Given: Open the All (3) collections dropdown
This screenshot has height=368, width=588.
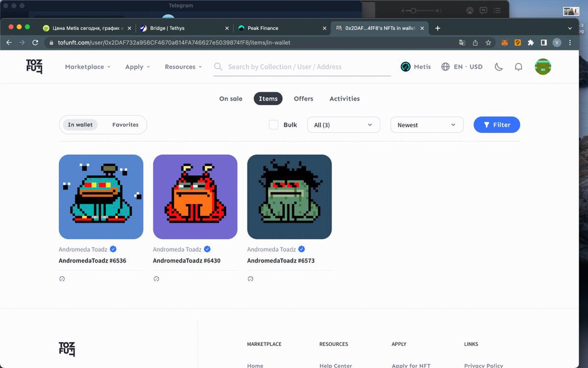Looking at the screenshot, I should tap(343, 125).
